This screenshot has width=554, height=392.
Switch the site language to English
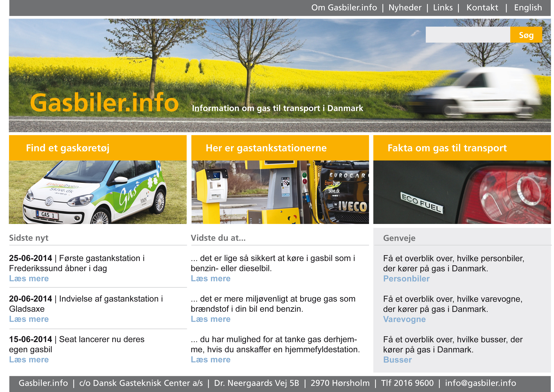[528, 7]
